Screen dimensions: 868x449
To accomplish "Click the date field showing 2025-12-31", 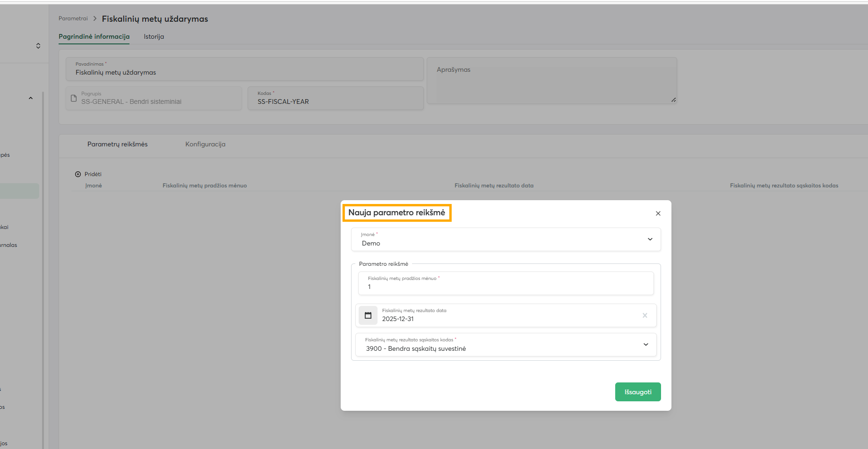I will tap(506, 319).
